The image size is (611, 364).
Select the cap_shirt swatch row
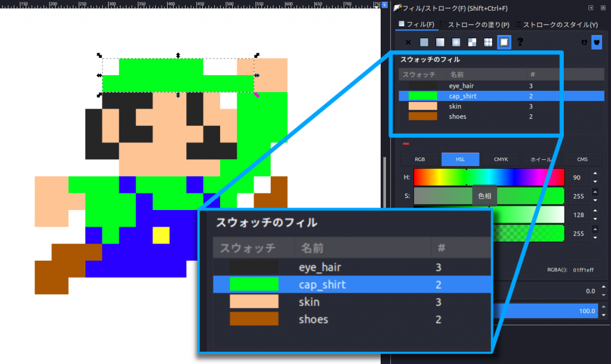point(501,96)
